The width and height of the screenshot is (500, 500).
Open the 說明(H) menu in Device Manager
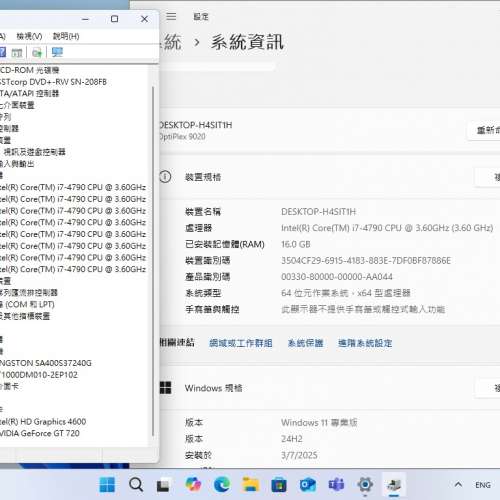point(66,36)
